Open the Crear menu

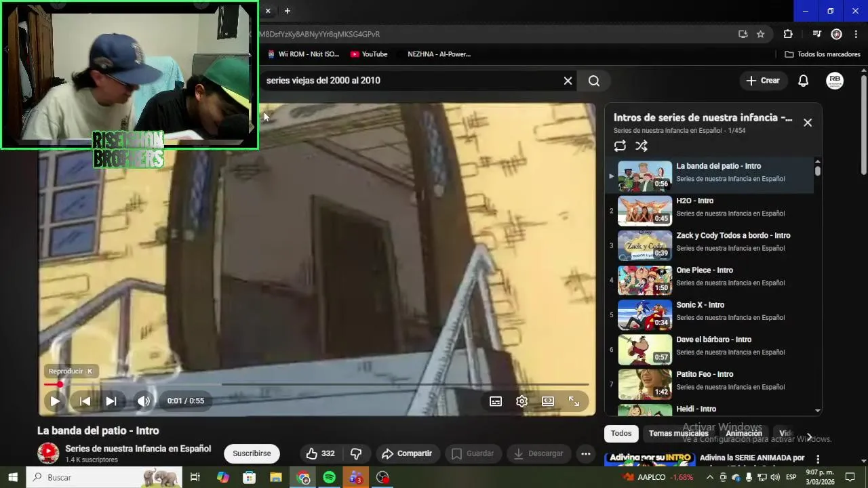763,81
